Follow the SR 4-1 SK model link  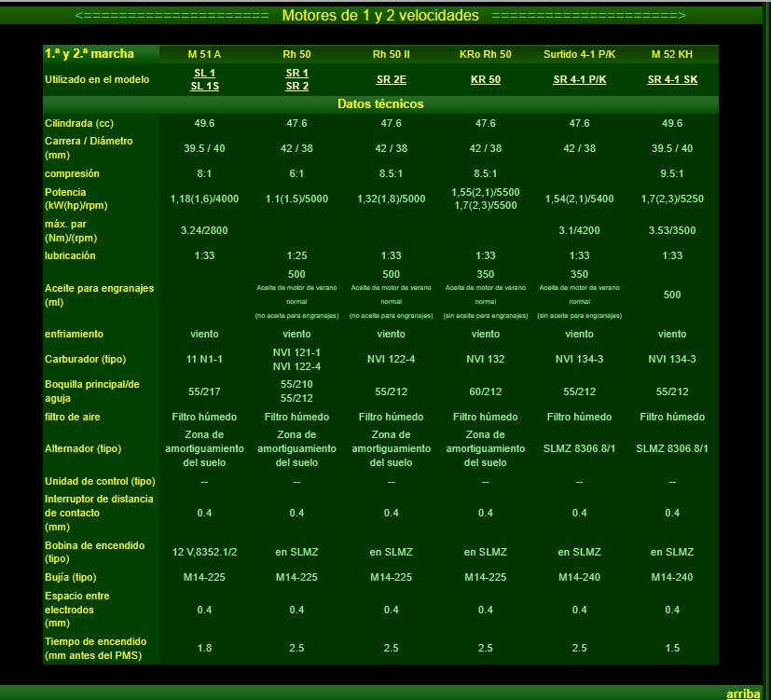click(672, 79)
